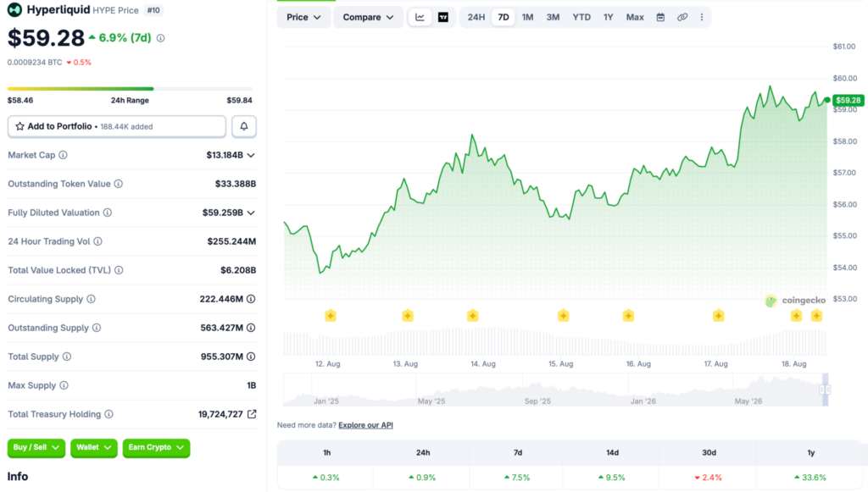Viewport: 868px width, 492px height.
Task: Open the calendar date range picker
Action: pyautogui.click(x=660, y=17)
